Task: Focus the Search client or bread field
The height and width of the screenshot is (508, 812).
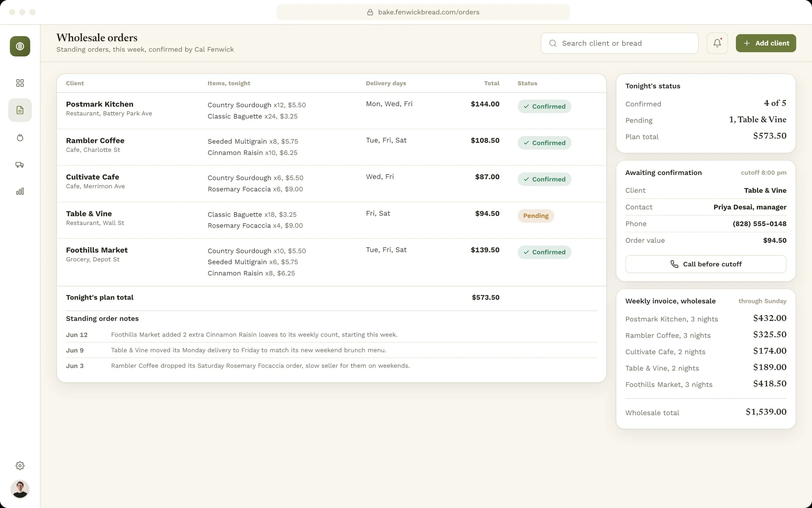Action: [620, 43]
